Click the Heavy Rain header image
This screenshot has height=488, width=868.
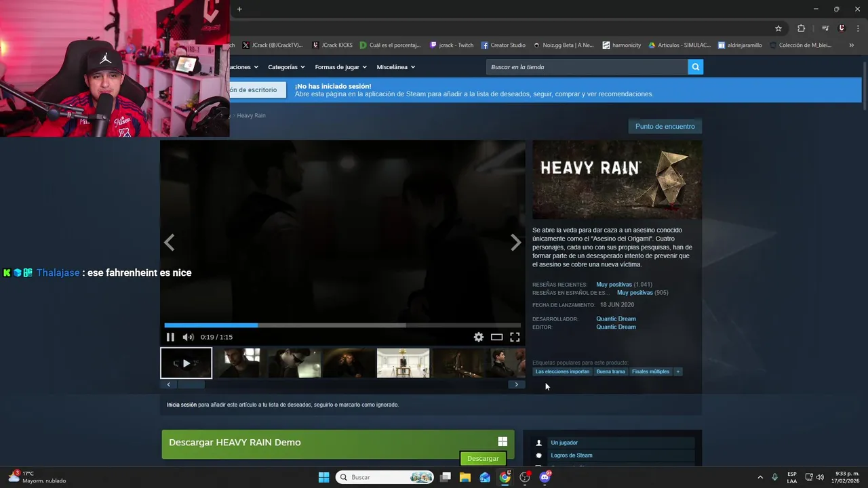pyautogui.click(x=617, y=180)
